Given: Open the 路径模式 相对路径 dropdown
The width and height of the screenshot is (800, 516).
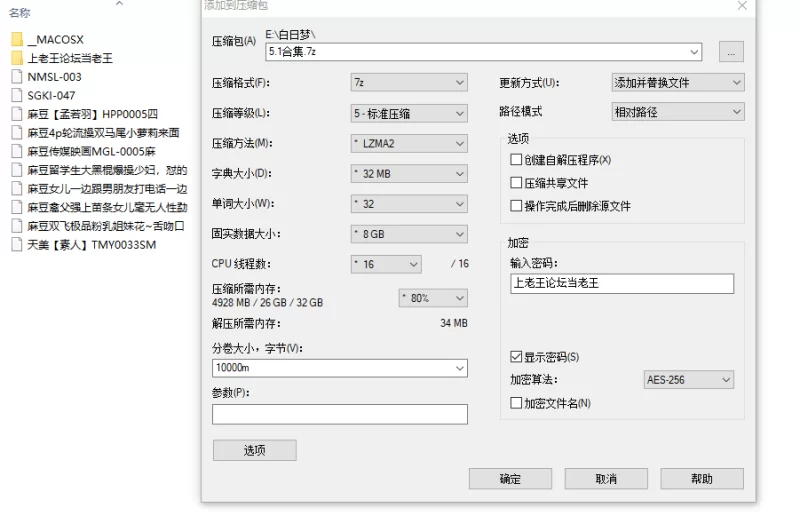Looking at the screenshot, I should point(678,112).
